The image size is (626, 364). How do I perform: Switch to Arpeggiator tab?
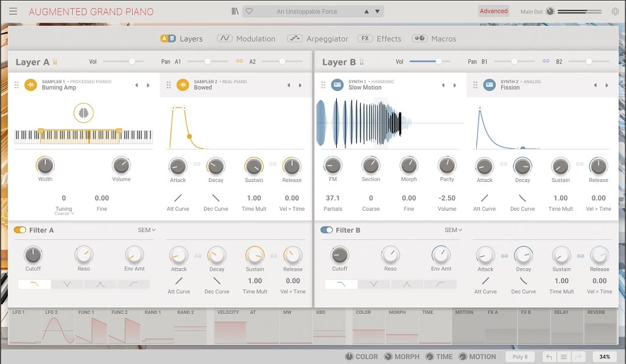(317, 38)
